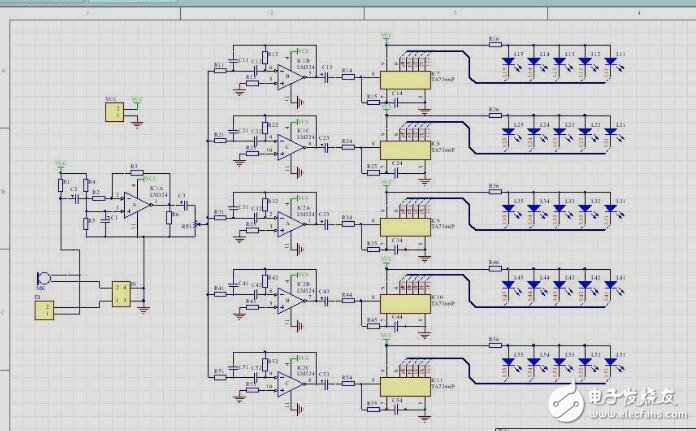Pick the yellow VCC power connector block
The width and height of the screenshot is (696, 431).
click(x=116, y=111)
